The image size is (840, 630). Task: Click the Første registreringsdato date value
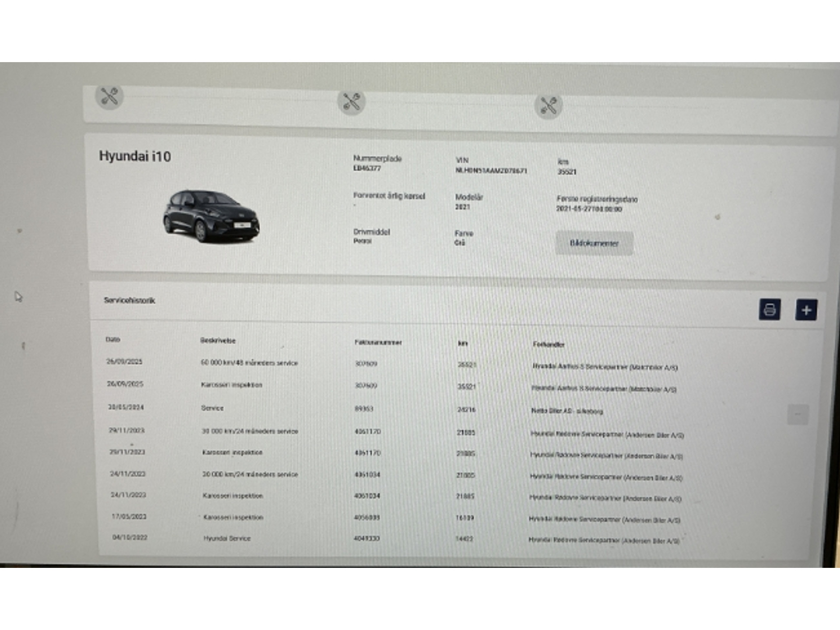[x=589, y=209]
